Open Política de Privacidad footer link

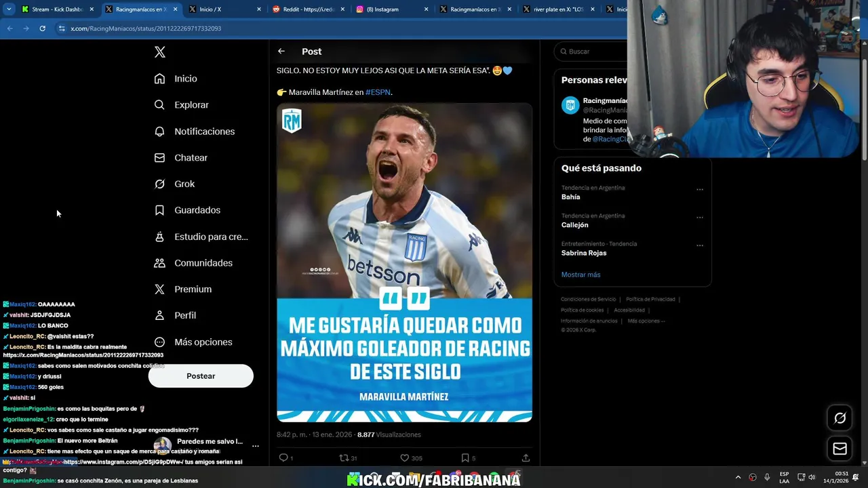[650, 300]
